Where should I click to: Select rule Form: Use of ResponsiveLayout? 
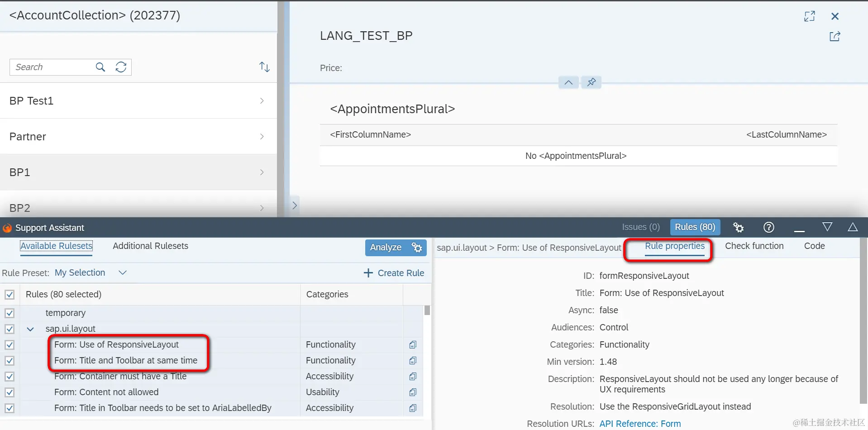[116, 345]
